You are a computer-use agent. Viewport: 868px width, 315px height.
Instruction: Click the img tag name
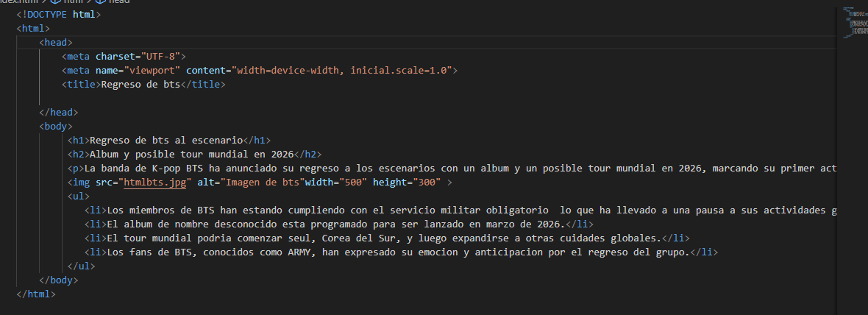[82, 183]
